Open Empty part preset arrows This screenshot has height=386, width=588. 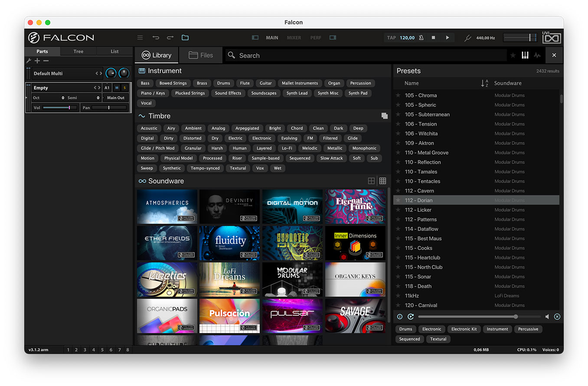tap(97, 88)
